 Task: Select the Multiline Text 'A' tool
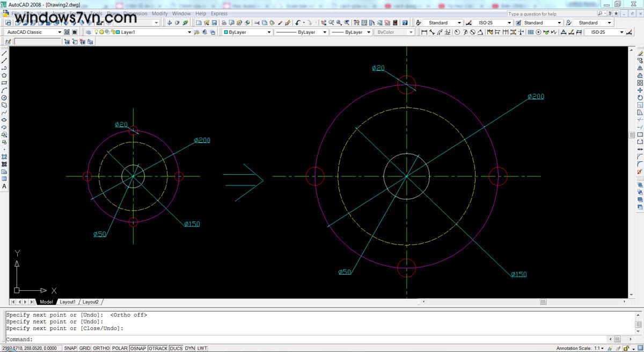[x=4, y=186]
